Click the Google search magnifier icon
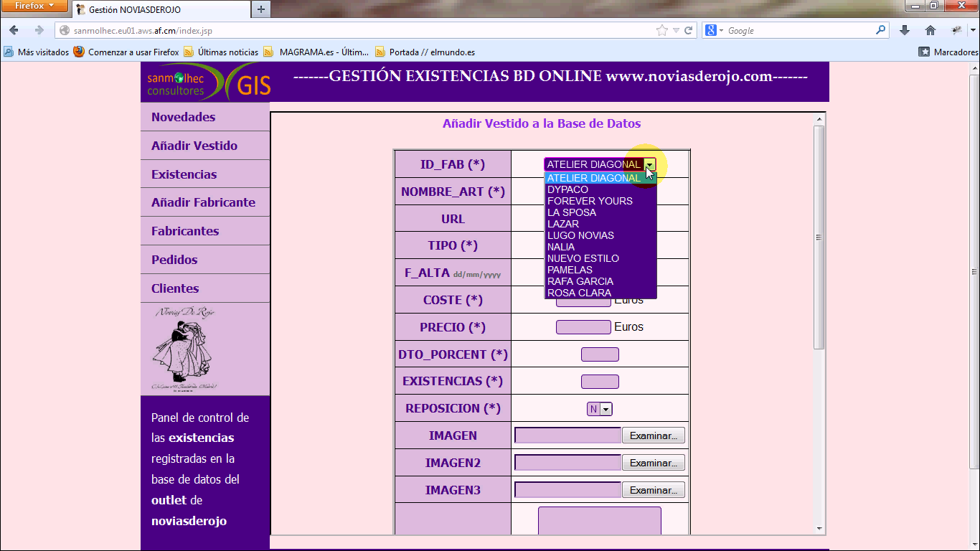Screen dimensions: 980x551 881,30
